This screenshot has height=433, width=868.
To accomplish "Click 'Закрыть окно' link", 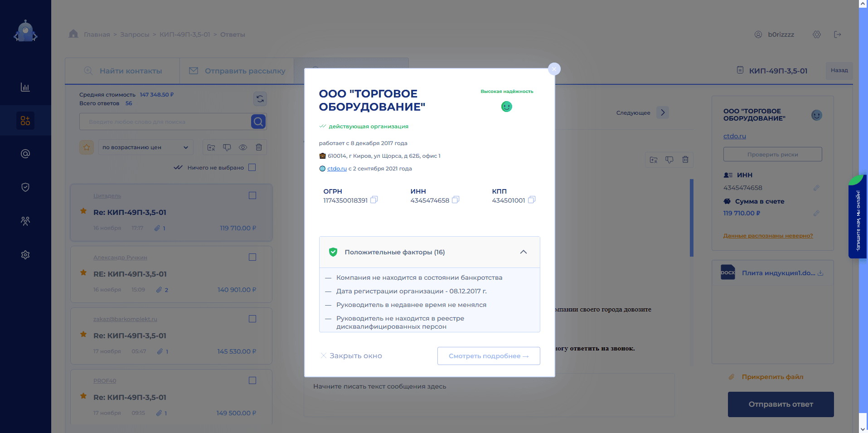I will point(351,356).
